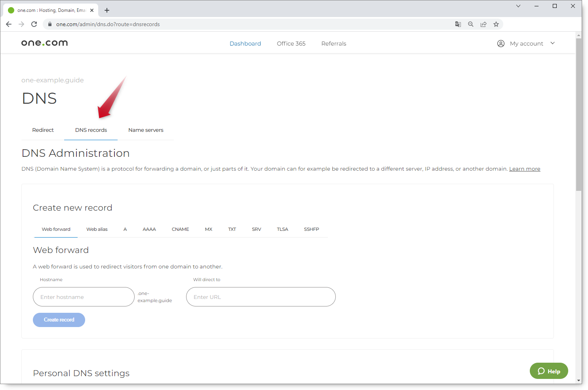Open the Help chat bubble
Viewport: 588px width, 390px height.
548,371
